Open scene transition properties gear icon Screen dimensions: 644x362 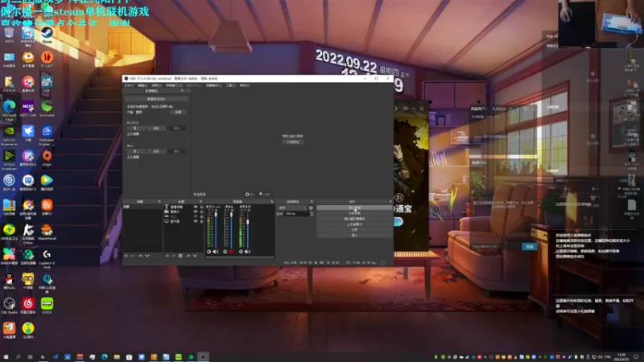[x=311, y=208]
